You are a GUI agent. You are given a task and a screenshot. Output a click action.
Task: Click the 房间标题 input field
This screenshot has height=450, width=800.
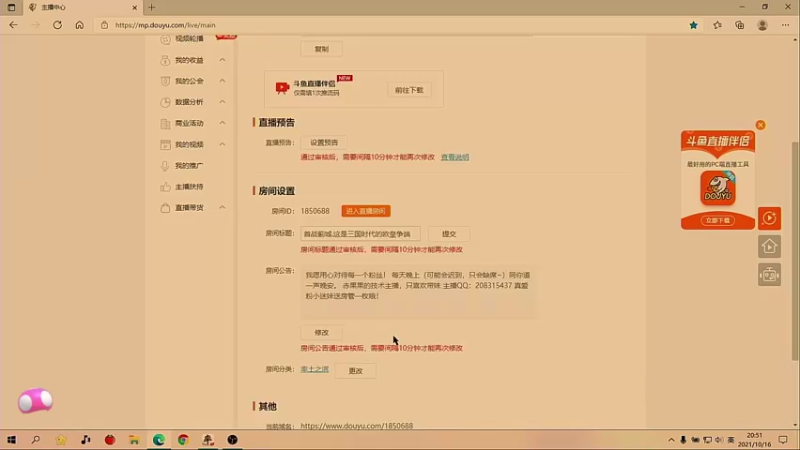click(360, 234)
